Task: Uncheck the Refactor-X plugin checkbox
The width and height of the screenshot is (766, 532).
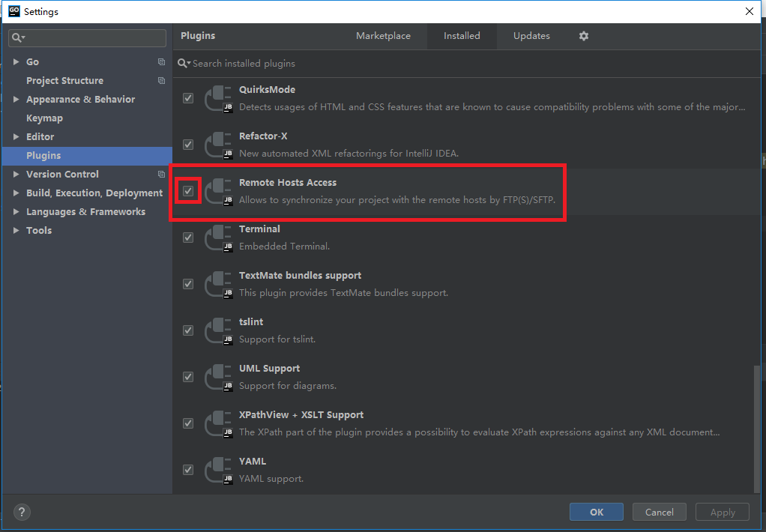Action: pyautogui.click(x=188, y=145)
